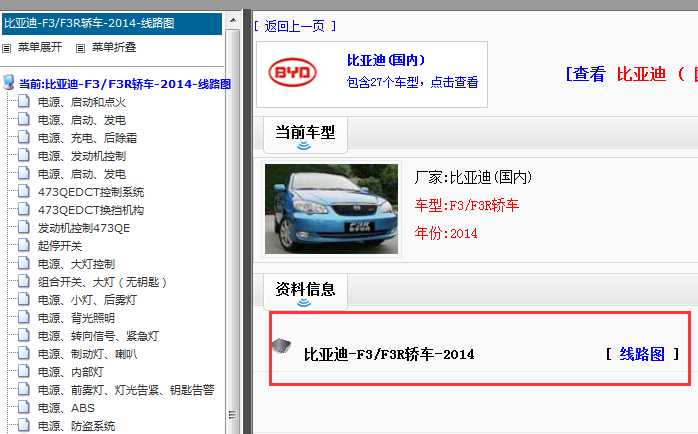Click the page icon for 电源、ABS

[x=24, y=407]
